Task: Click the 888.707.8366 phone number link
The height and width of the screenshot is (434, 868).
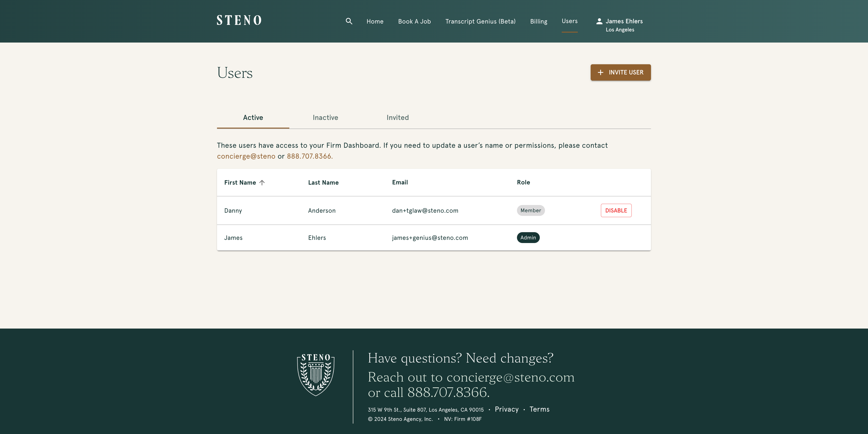Action: coord(309,156)
